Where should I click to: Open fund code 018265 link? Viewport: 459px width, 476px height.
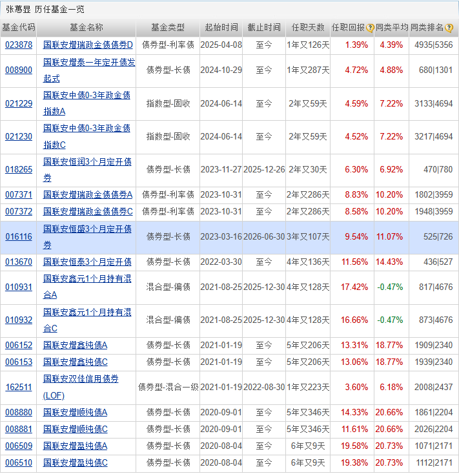(x=19, y=169)
